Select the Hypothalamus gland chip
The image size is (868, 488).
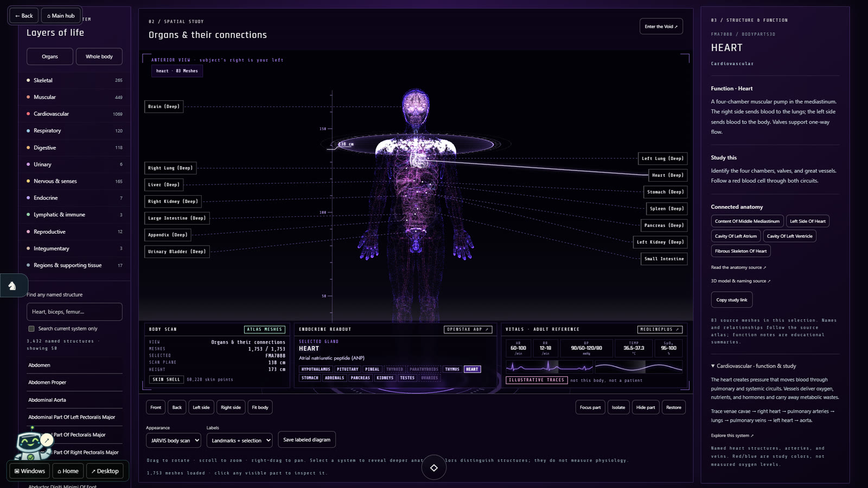(316, 369)
